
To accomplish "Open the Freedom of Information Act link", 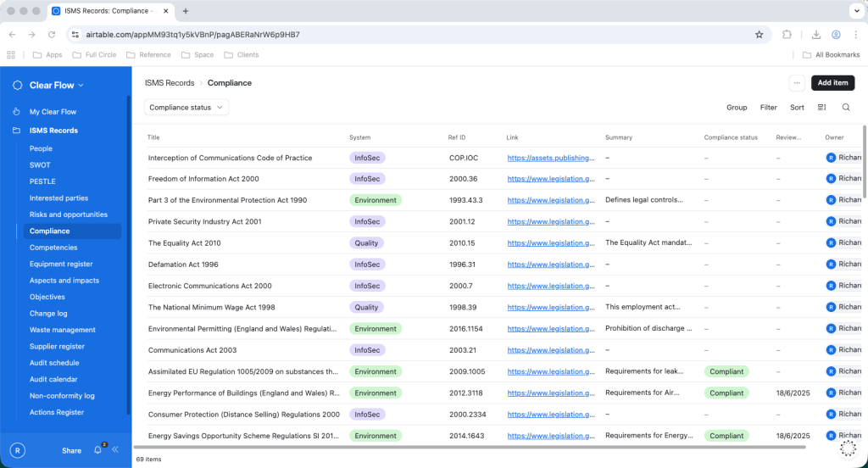I will (x=550, y=179).
